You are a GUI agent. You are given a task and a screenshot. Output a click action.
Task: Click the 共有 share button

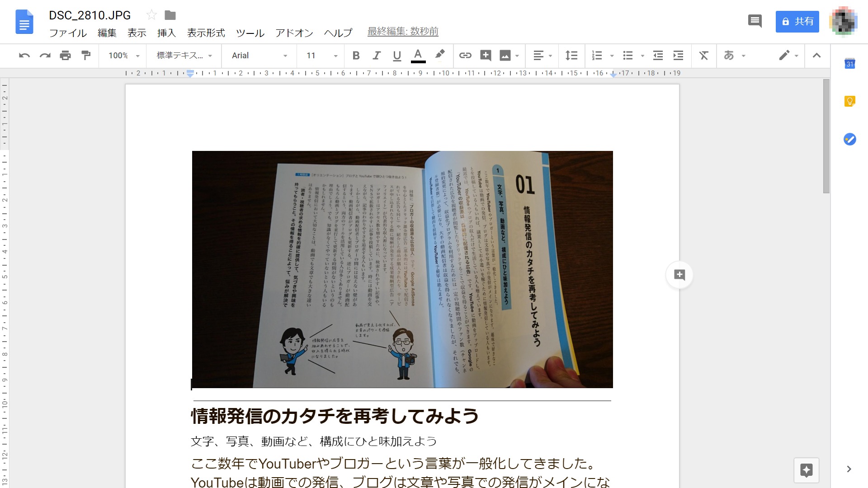tap(797, 21)
